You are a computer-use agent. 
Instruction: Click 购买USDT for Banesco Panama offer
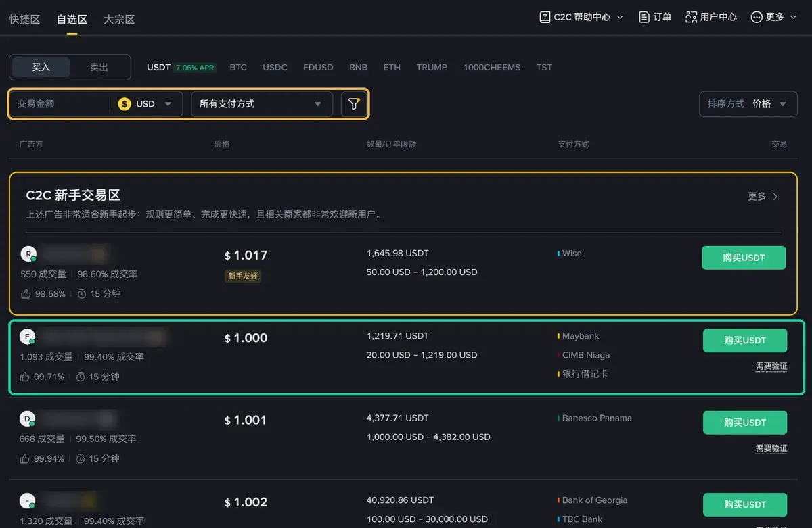(745, 423)
